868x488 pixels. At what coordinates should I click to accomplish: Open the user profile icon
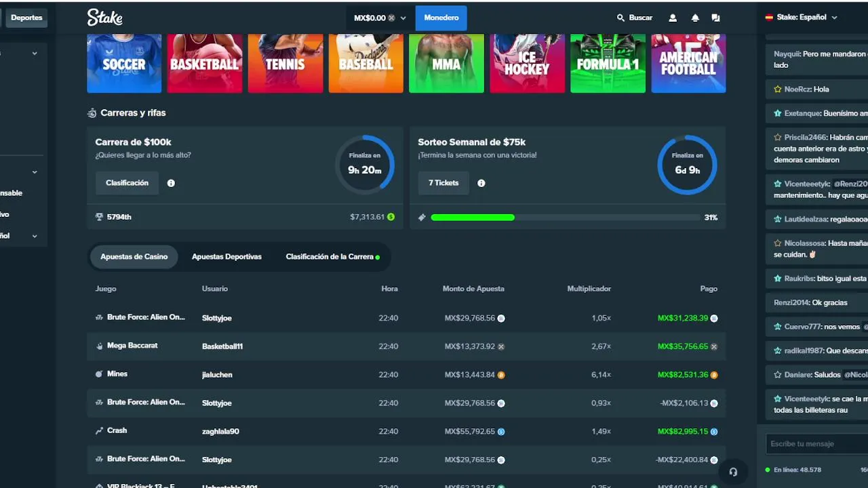pyautogui.click(x=673, y=18)
